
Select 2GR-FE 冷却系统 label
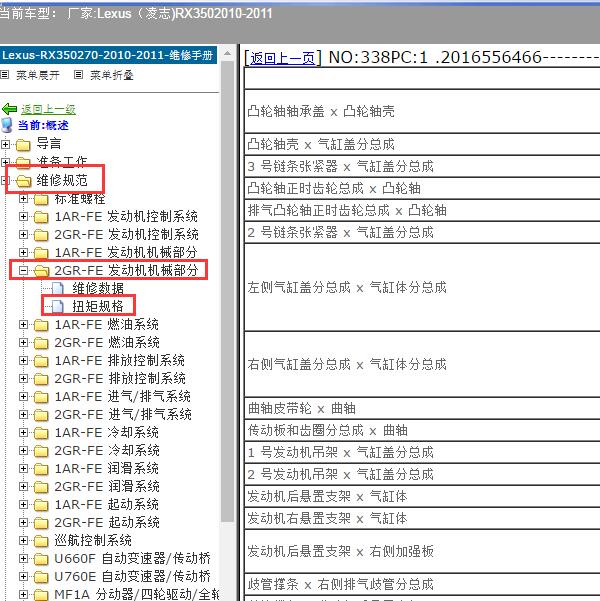(x=107, y=450)
